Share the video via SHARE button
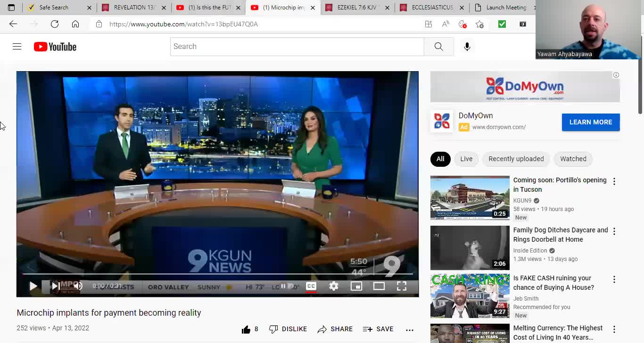The width and height of the screenshot is (644, 343). tap(335, 329)
